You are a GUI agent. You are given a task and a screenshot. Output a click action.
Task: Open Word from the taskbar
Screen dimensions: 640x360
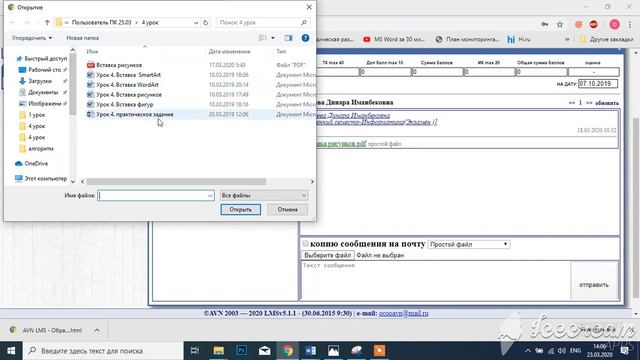point(310,351)
